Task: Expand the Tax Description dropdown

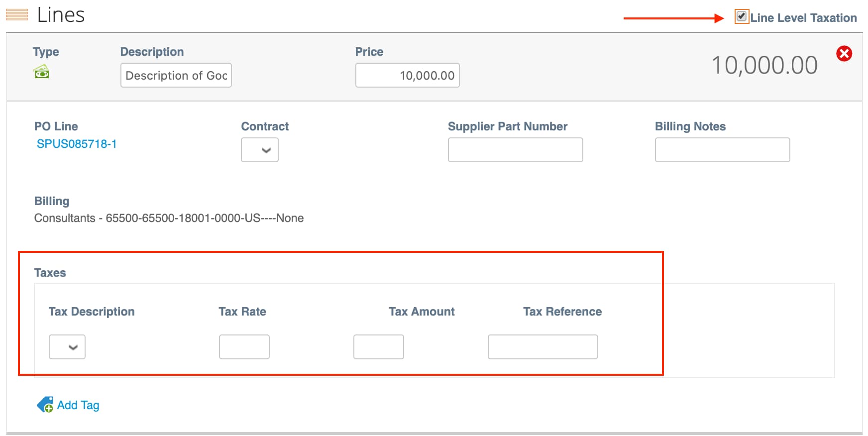Action: click(67, 347)
